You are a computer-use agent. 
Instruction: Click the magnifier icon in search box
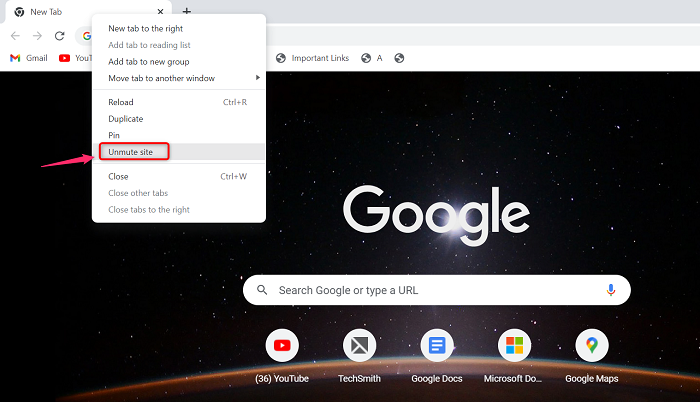[x=262, y=290]
